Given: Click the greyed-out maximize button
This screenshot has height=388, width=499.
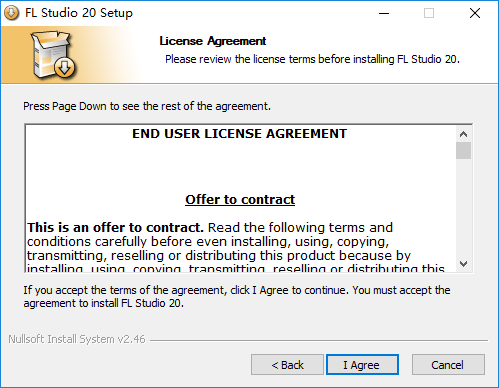Looking at the screenshot, I should 429,13.
